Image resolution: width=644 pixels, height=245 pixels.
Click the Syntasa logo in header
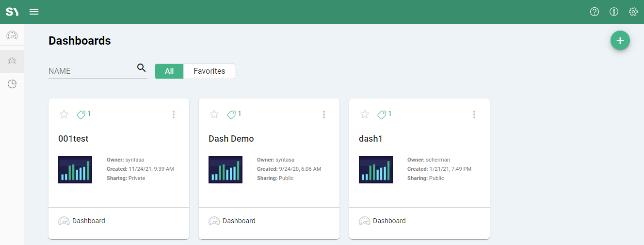point(12,12)
